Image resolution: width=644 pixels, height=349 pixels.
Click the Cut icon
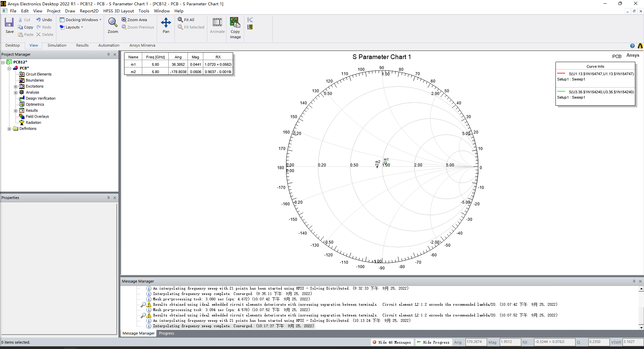(20, 20)
